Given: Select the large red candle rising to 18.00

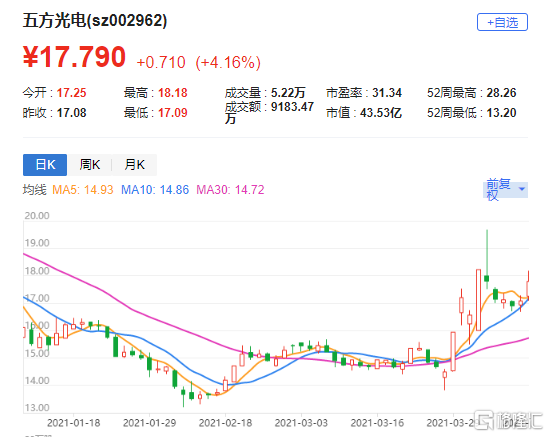Looking at the screenshot, I should point(478,300).
